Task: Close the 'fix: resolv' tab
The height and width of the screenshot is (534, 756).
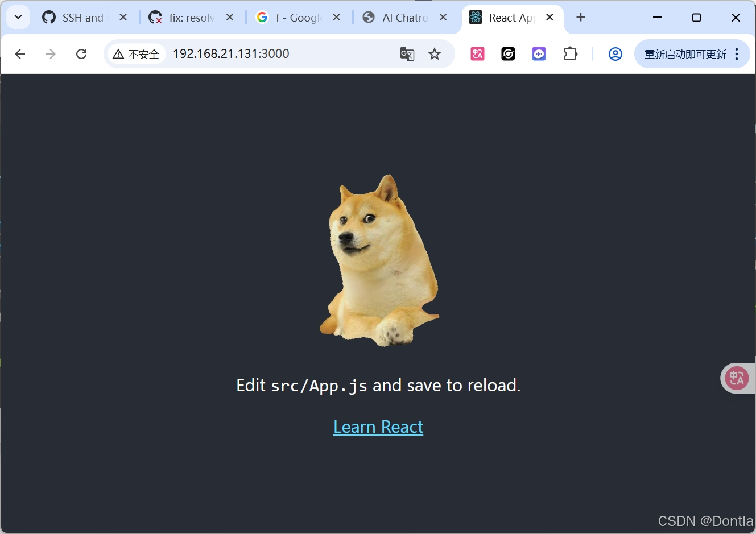Action: click(230, 18)
